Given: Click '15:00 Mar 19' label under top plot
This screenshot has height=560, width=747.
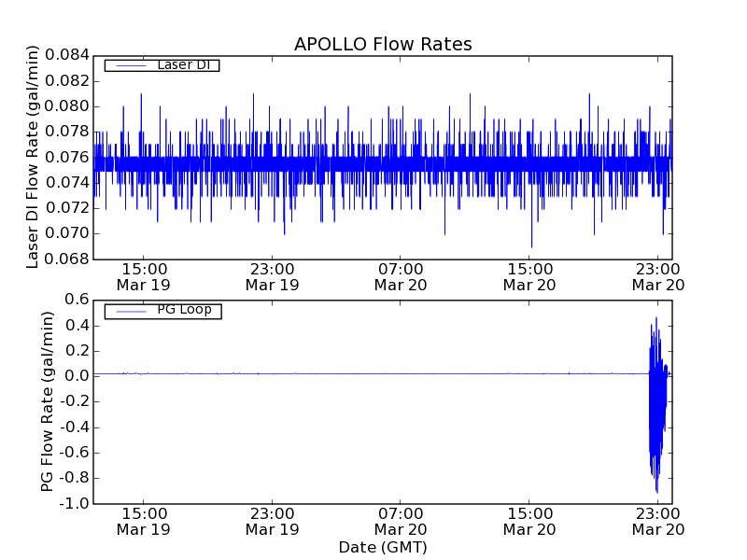Looking at the screenshot, I should tap(144, 277).
